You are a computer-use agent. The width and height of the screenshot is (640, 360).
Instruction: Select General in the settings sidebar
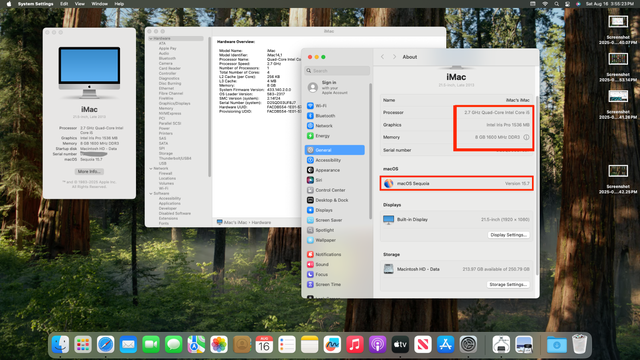[334, 150]
